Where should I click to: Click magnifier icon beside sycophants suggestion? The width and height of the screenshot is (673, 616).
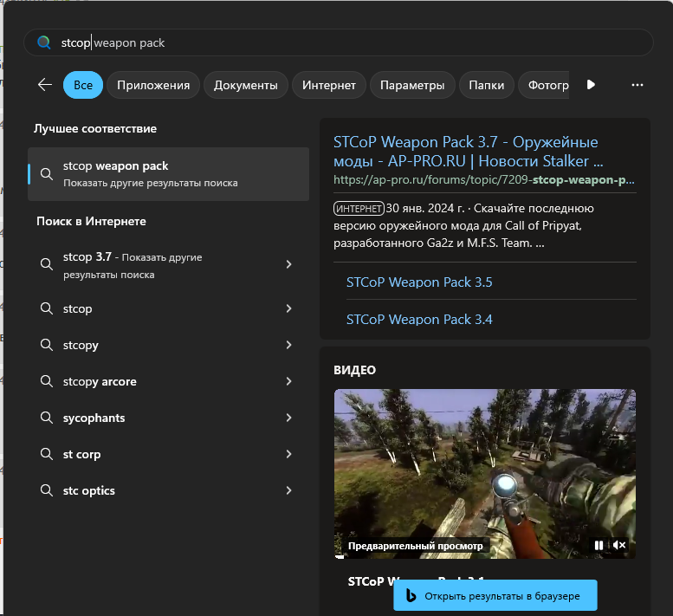(47, 418)
